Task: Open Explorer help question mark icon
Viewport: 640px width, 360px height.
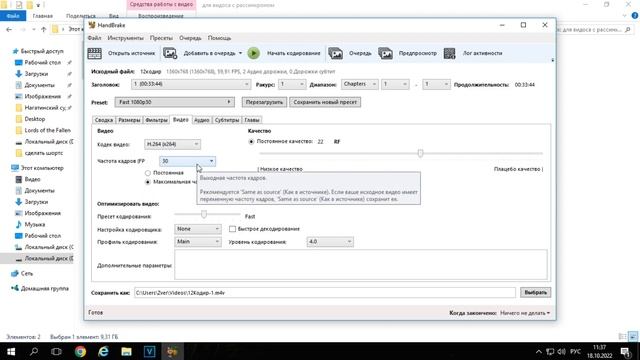Action: click(635, 16)
